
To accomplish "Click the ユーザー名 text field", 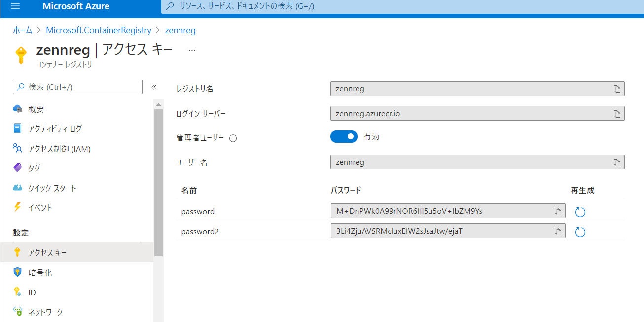I will coord(477,162).
